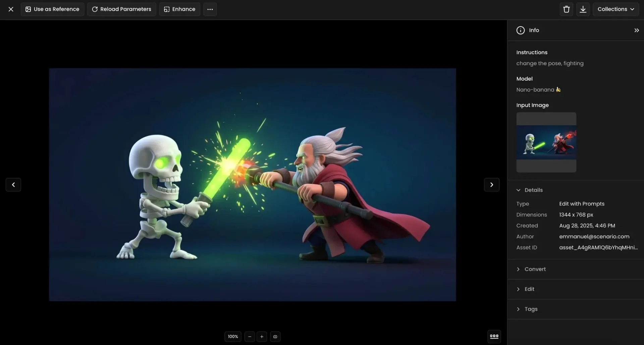Viewport: 644px width, 345px height.
Task: Select the split-view comparison icon
Action: 275,337
